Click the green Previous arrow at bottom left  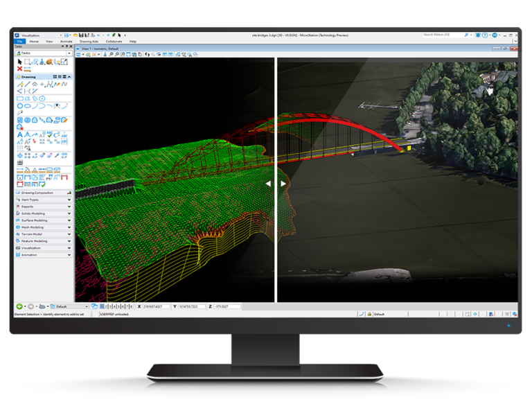[19, 306]
